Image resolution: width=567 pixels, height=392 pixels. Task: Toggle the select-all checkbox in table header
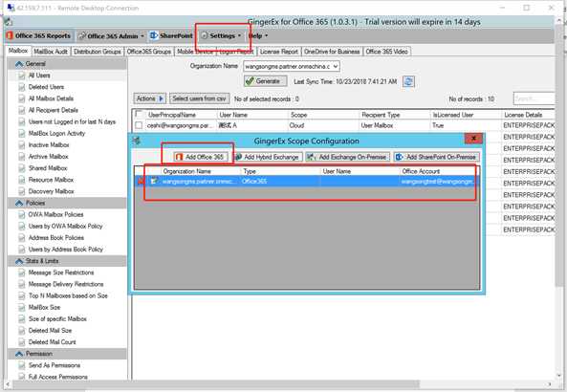[139, 114]
